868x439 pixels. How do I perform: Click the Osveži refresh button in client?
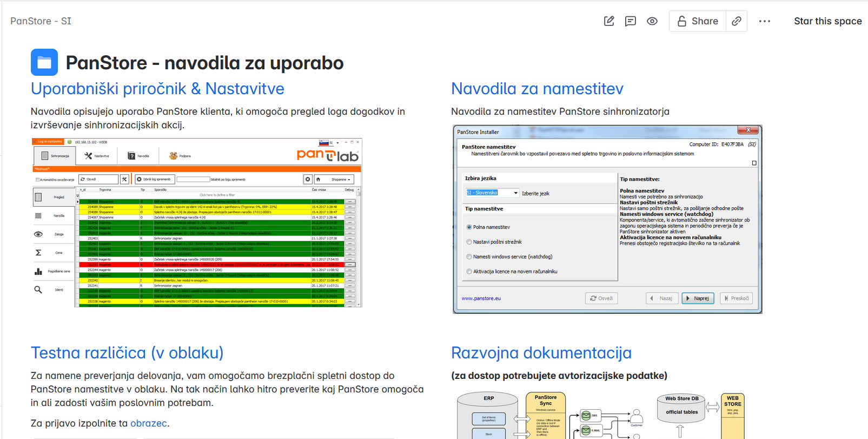click(x=98, y=179)
